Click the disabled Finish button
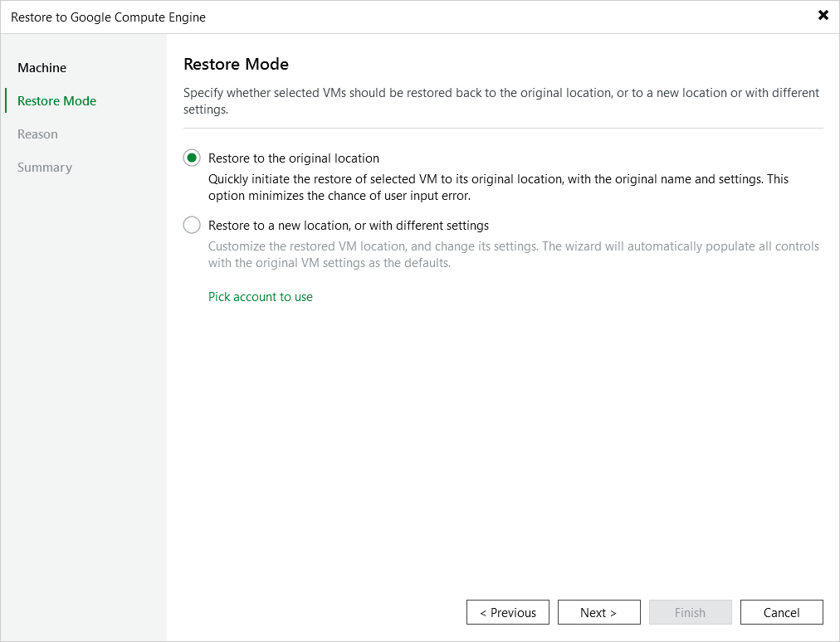Viewport: 840px width, 642px height. pos(691,612)
